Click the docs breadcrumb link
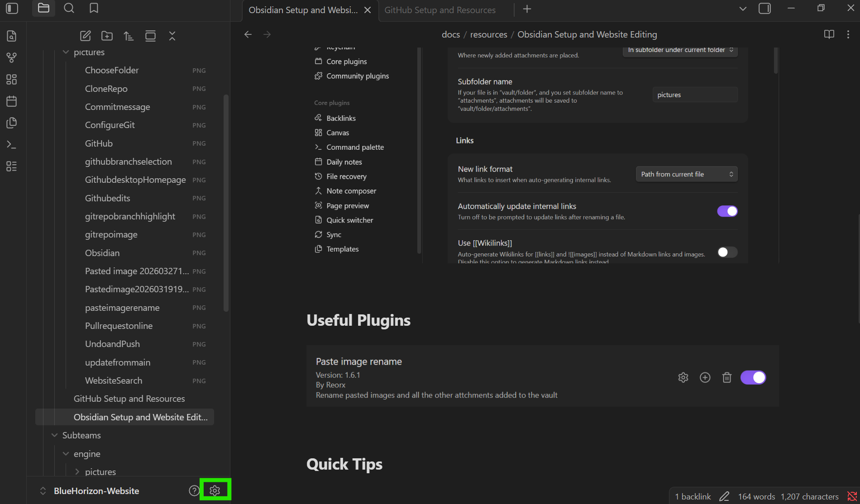 pos(450,34)
